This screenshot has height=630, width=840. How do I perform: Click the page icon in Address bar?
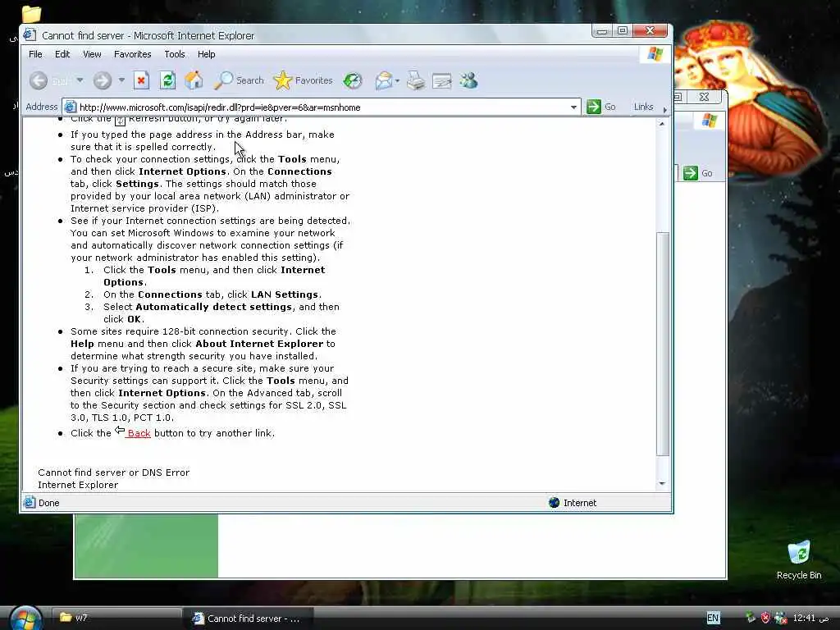pyautogui.click(x=71, y=107)
